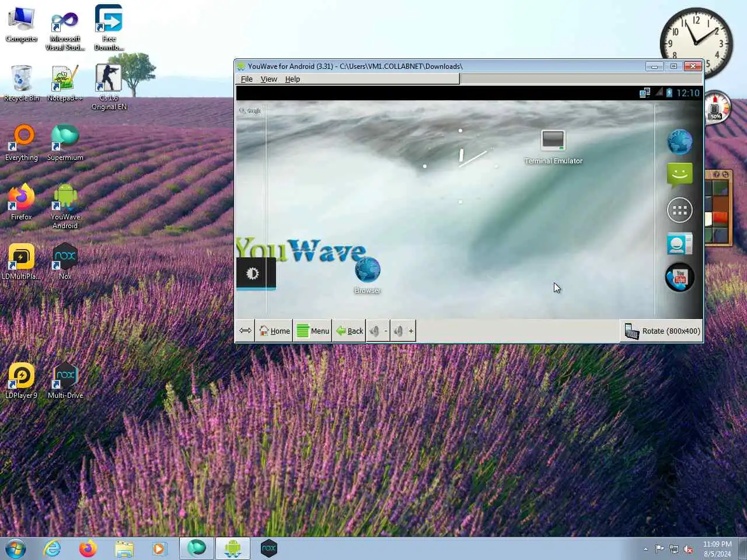This screenshot has height=560, width=747.
Task: Open the YouTube icon in Android dock
Action: pos(680,278)
